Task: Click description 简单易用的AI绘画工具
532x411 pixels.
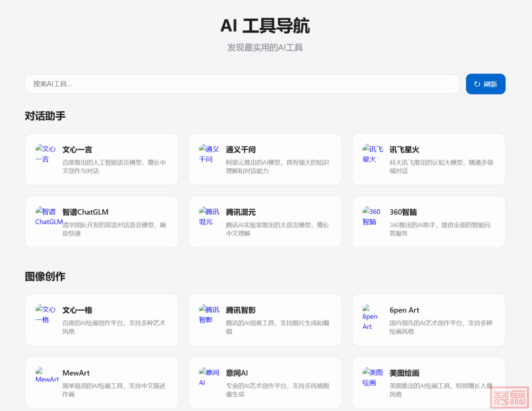Action: click(x=114, y=390)
